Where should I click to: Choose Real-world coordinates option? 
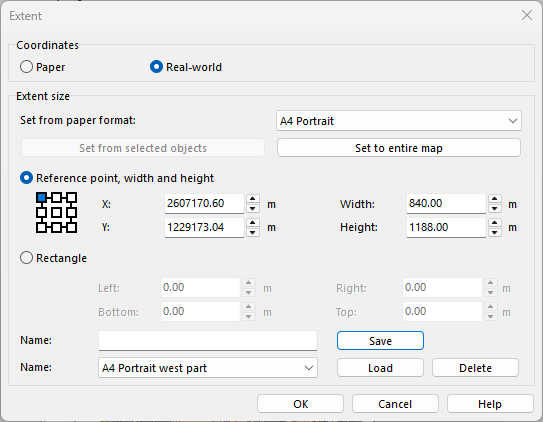pyautogui.click(x=186, y=67)
